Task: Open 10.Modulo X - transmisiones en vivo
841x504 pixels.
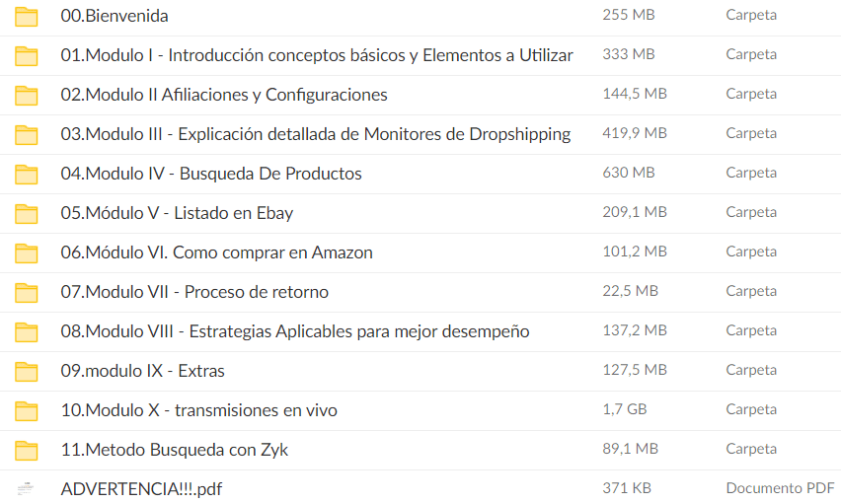Action: tap(198, 410)
